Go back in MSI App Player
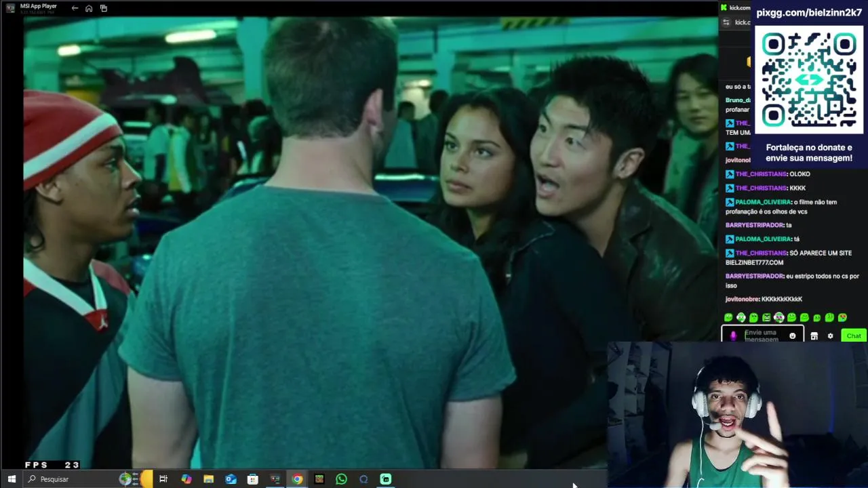868x488 pixels. click(x=75, y=8)
